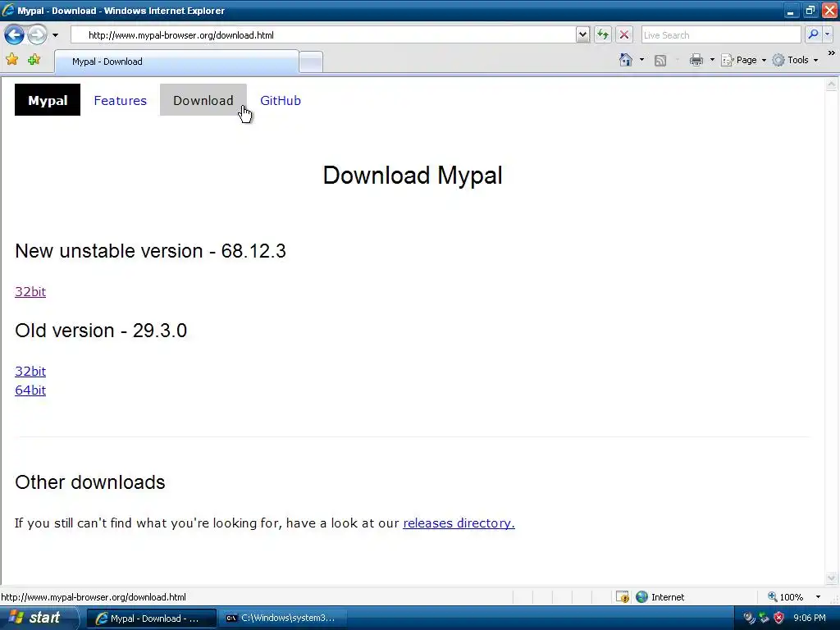
Task: Click the page scrollbar down arrow
Action: (832, 577)
